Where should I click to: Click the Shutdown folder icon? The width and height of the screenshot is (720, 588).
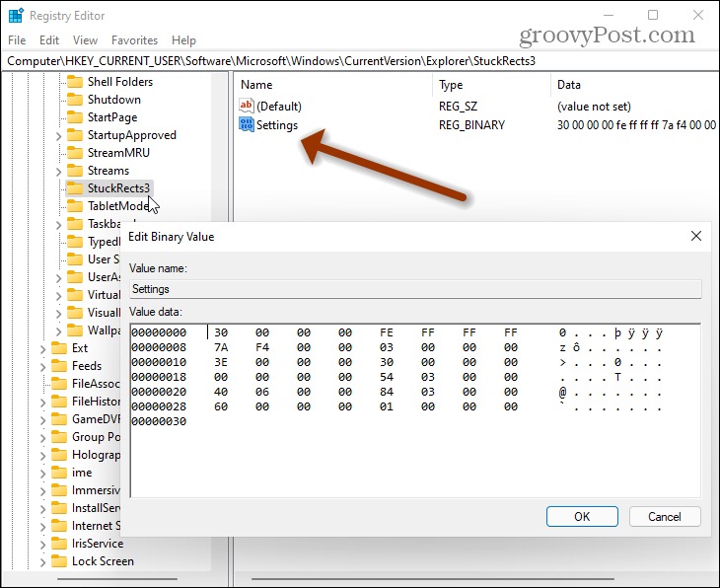75,100
